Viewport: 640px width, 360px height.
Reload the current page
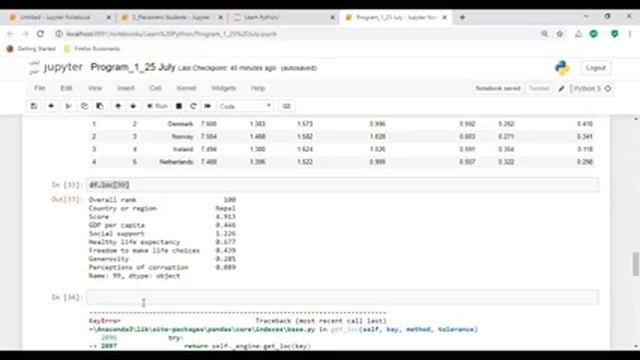pyautogui.click(x=40, y=34)
